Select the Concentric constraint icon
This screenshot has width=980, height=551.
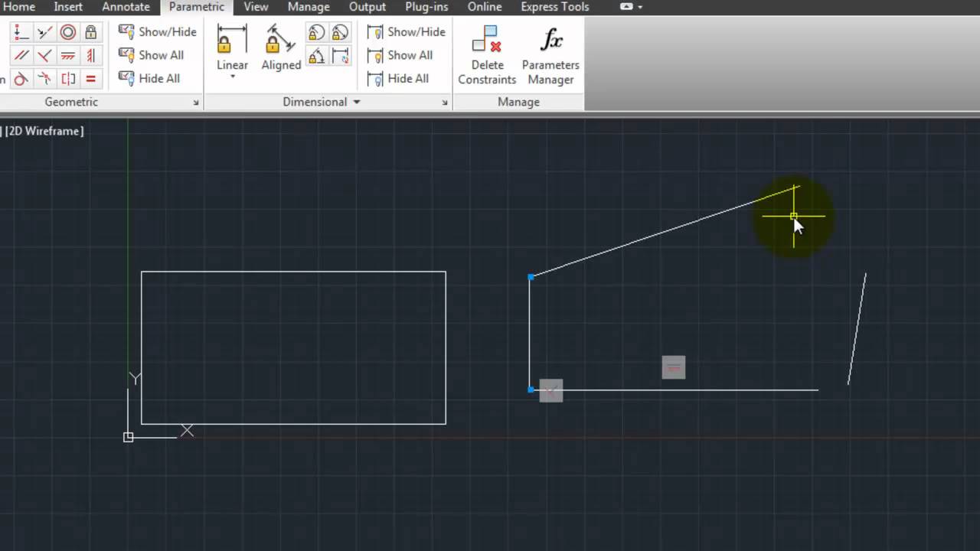pos(68,32)
